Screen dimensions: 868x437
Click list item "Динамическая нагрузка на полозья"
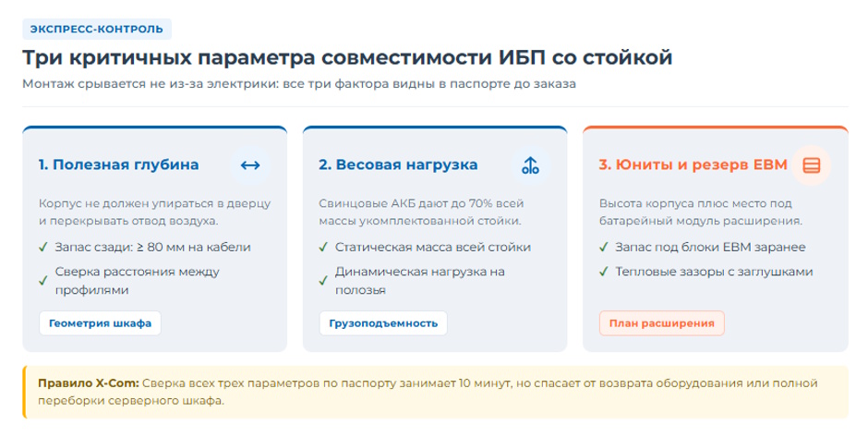pyautogui.click(x=419, y=281)
